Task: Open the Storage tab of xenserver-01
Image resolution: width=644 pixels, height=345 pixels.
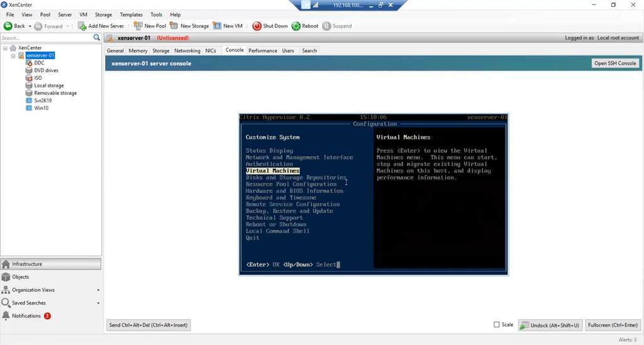Action: point(160,50)
